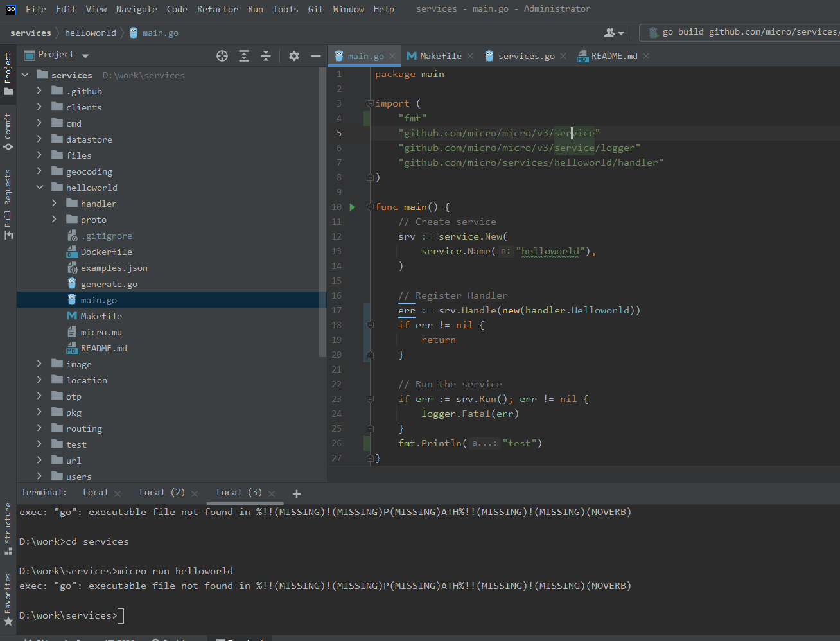Add a new terminal tab with plus
The height and width of the screenshot is (641, 840).
(296, 493)
